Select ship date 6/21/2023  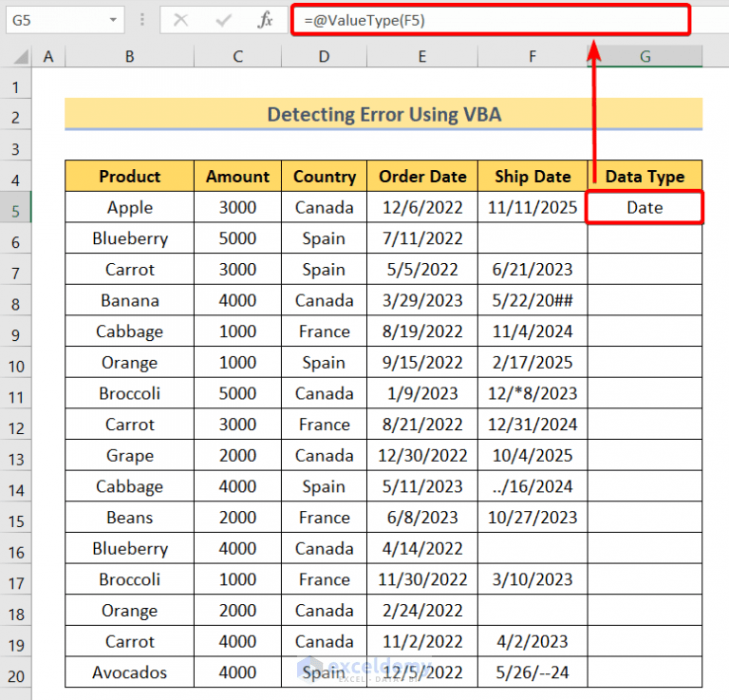click(x=533, y=270)
